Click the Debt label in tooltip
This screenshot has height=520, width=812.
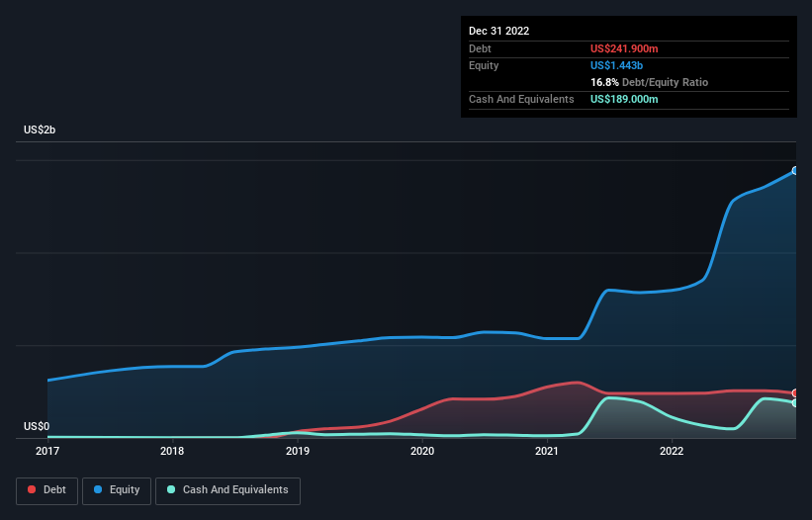480,48
